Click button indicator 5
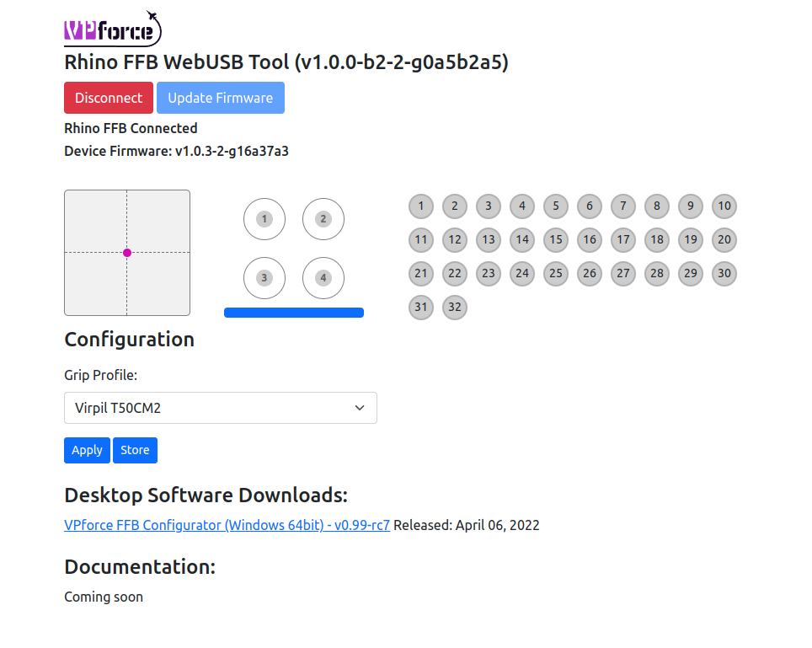812x648 pixels. tap(556, 206)
